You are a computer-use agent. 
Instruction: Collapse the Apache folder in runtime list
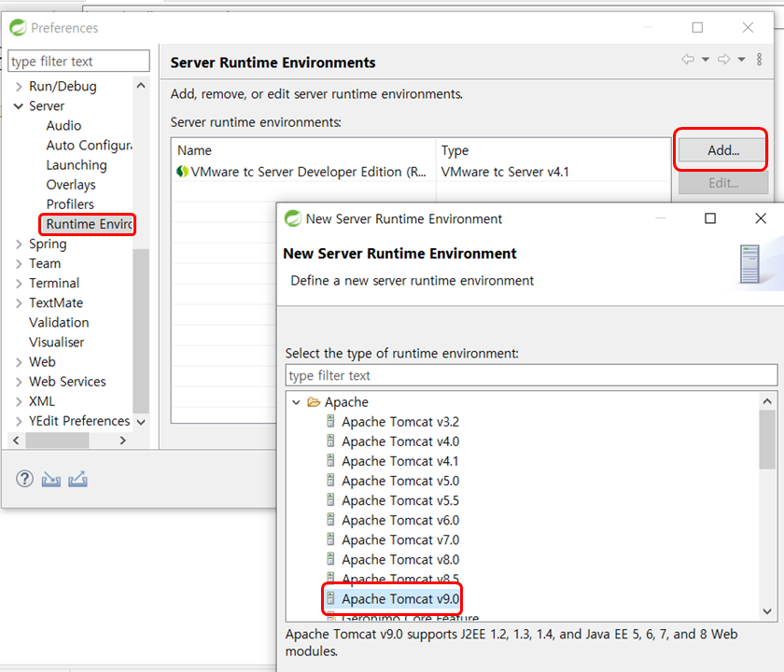click(296, 402)
